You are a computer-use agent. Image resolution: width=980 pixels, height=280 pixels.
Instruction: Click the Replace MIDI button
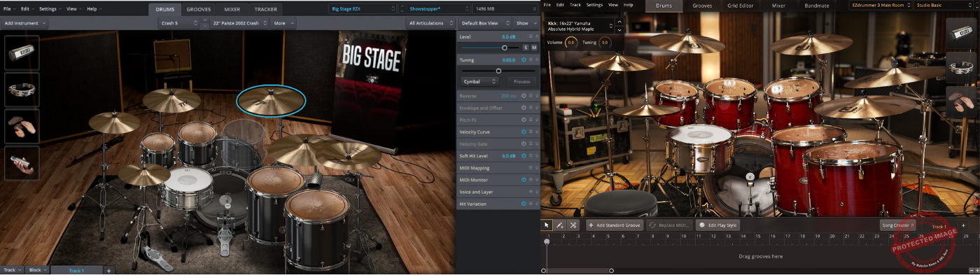click(x=670, y=225)
